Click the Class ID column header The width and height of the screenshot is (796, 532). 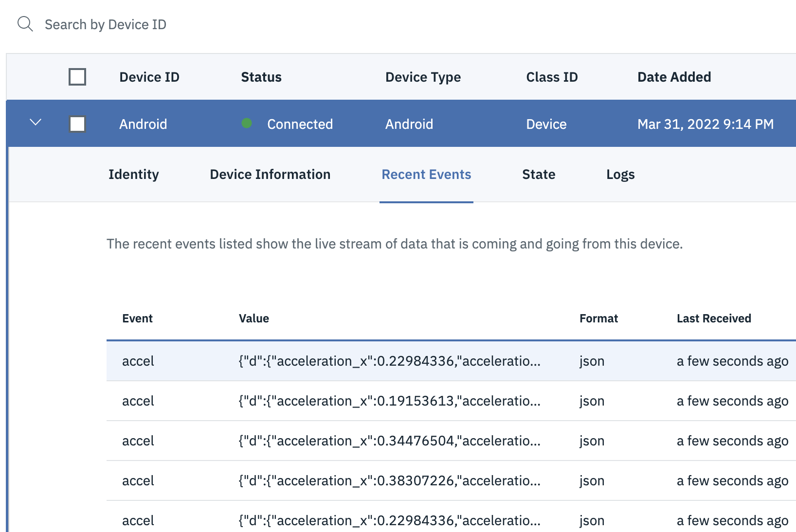point(551,76)
